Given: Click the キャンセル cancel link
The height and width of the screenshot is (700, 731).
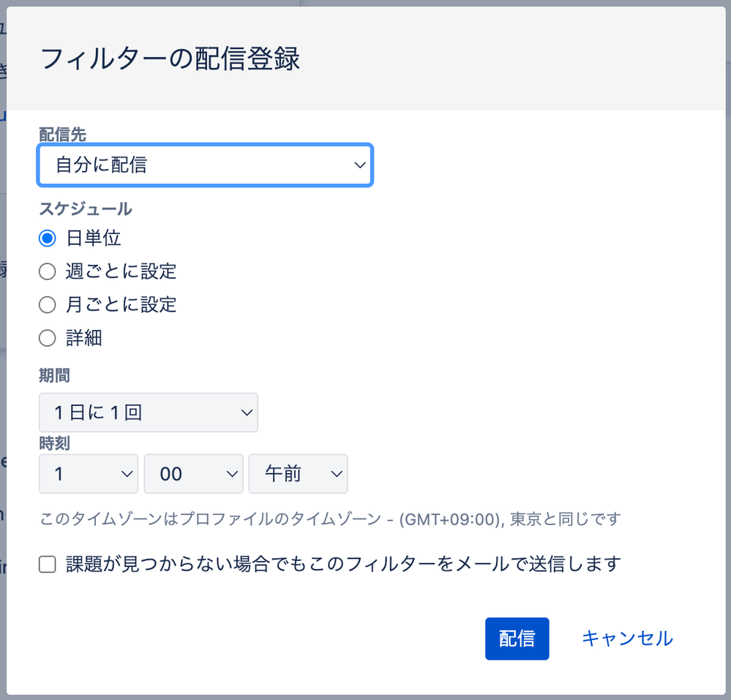Looking at the screenshot, I should 626,638.
